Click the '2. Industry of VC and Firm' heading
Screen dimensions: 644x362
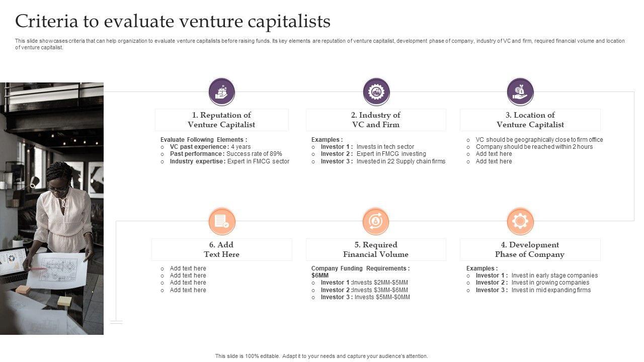(376, 120)
